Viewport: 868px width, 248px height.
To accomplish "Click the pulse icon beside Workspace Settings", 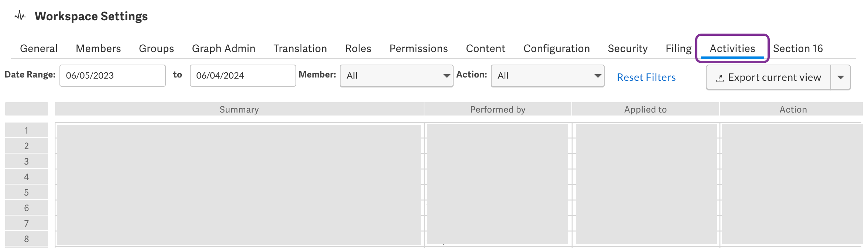I will click(19, 15).
